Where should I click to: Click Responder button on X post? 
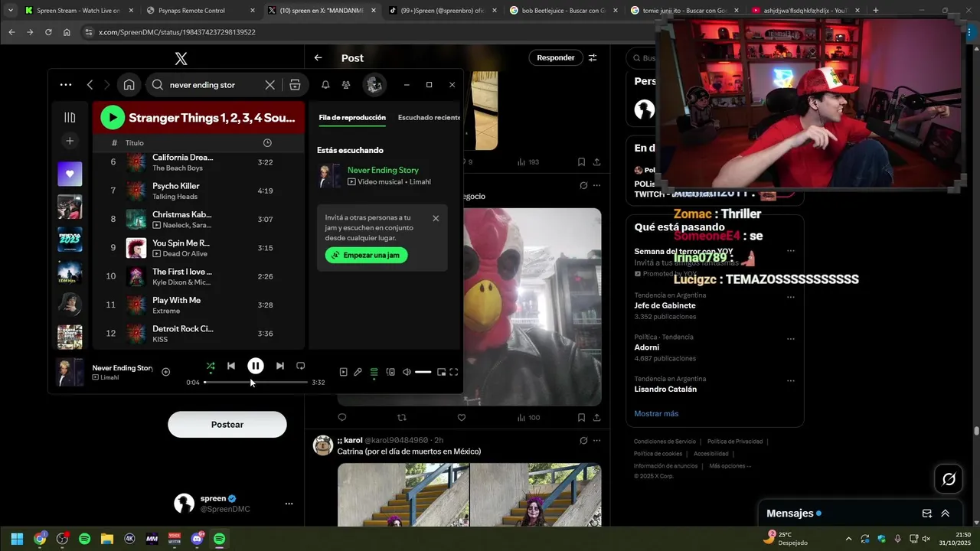point(555,57)
